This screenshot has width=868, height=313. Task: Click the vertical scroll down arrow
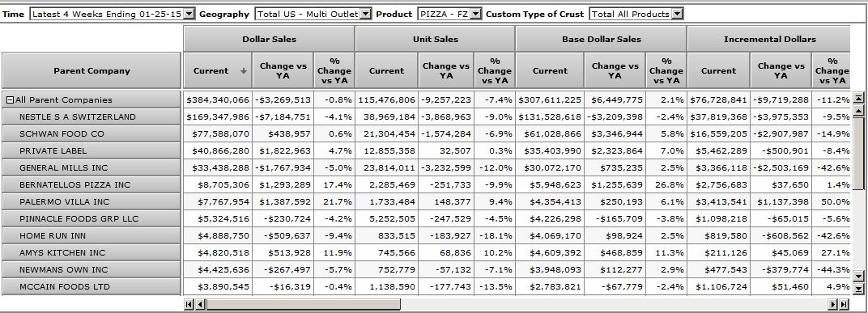pyautogui.click(x=858, y=276)
